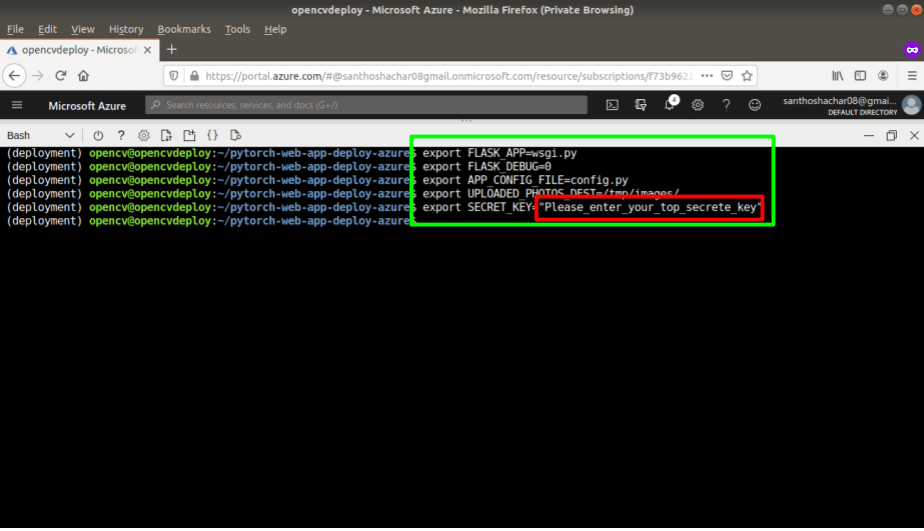Click the SECRET_KEY value string text
This screenshot has height=531, width=924.
click(x=650, y=207)
